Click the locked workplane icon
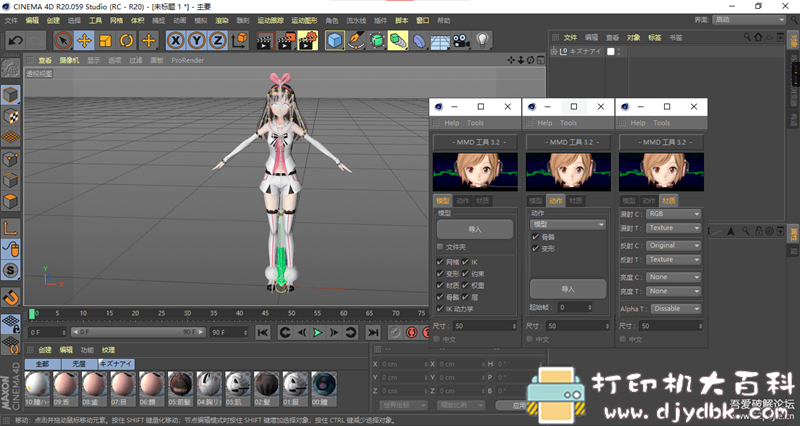 click(11, 323)
